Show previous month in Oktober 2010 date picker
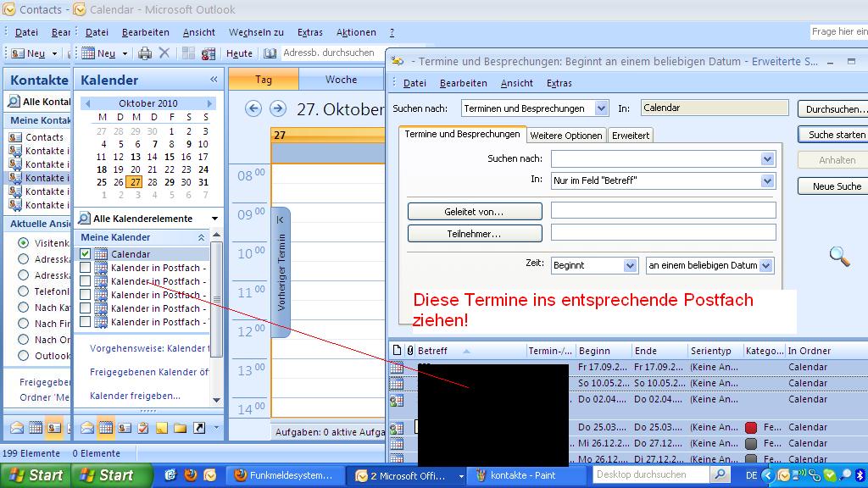 click(87, 103)
